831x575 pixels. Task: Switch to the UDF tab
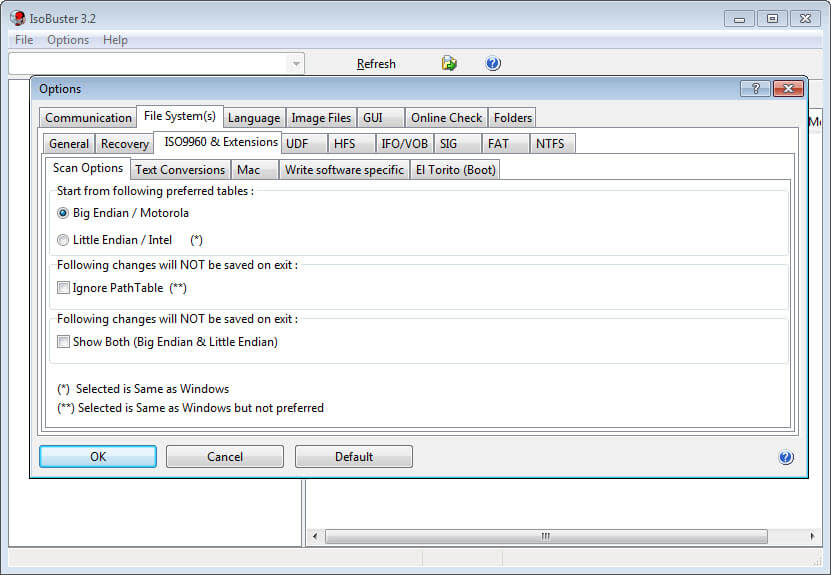(304, 144)
